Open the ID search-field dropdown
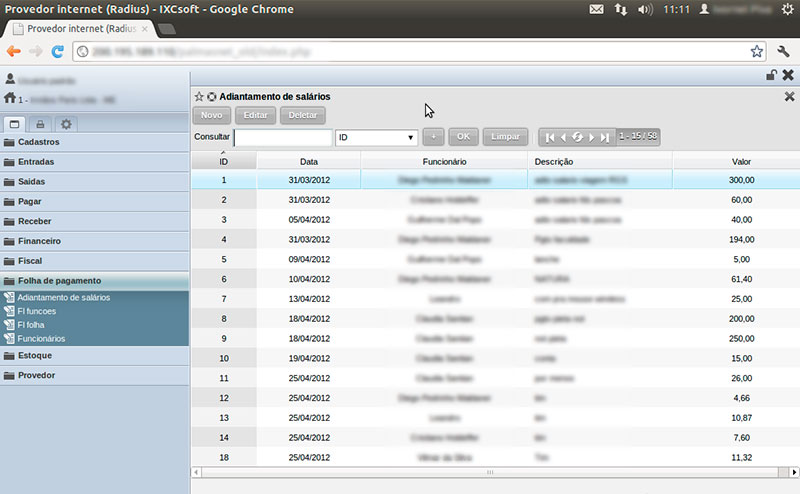800x494 pixels. tap(377, 137)
